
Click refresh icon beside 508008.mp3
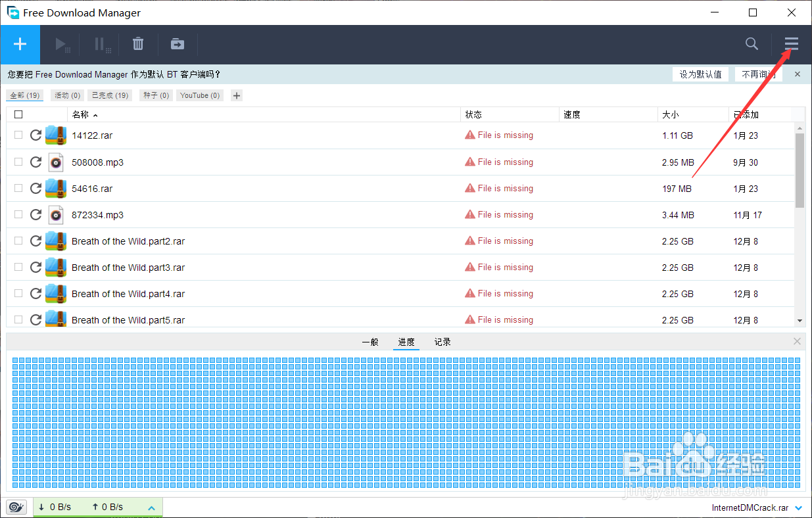pyautogui.click(x=36, y=162)
